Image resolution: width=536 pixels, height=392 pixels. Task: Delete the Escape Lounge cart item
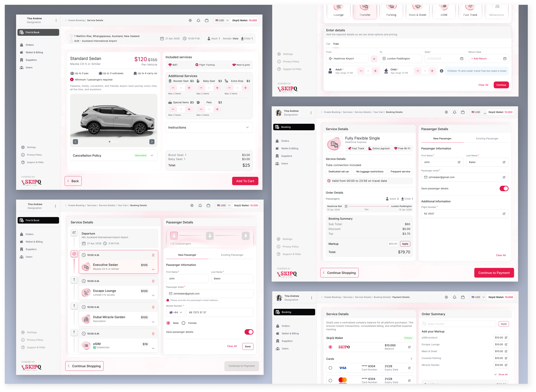[153, 281]
